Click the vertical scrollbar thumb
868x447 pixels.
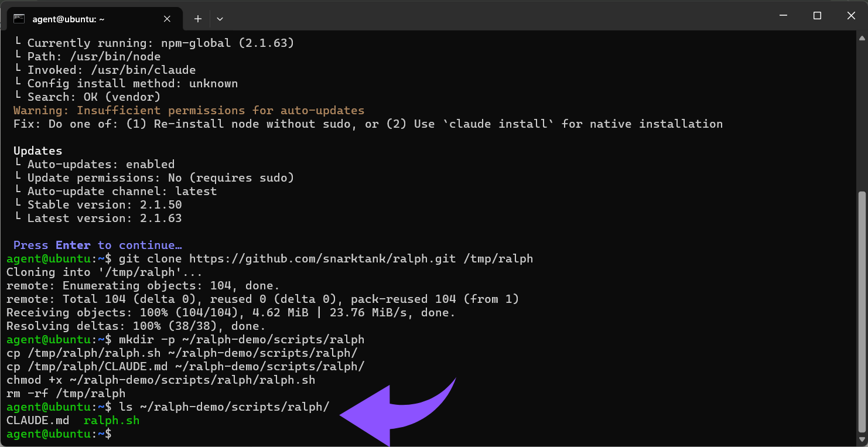(x=862, y=310)
